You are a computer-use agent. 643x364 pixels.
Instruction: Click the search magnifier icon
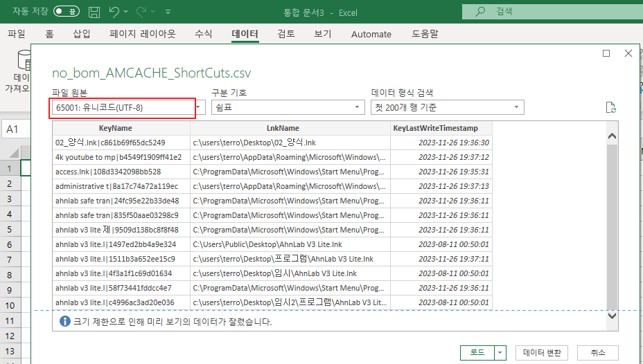479,12
